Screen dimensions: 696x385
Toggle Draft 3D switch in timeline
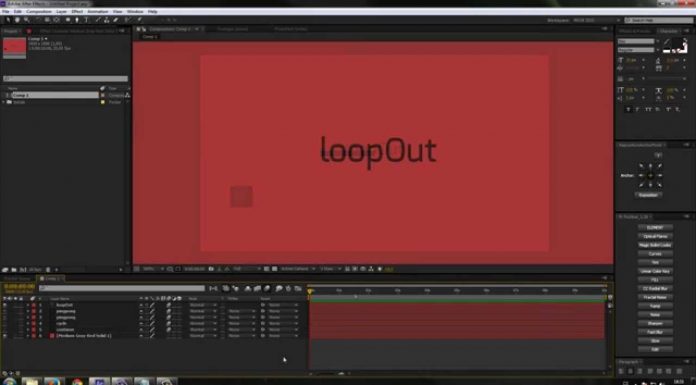(x=235, y=289)
